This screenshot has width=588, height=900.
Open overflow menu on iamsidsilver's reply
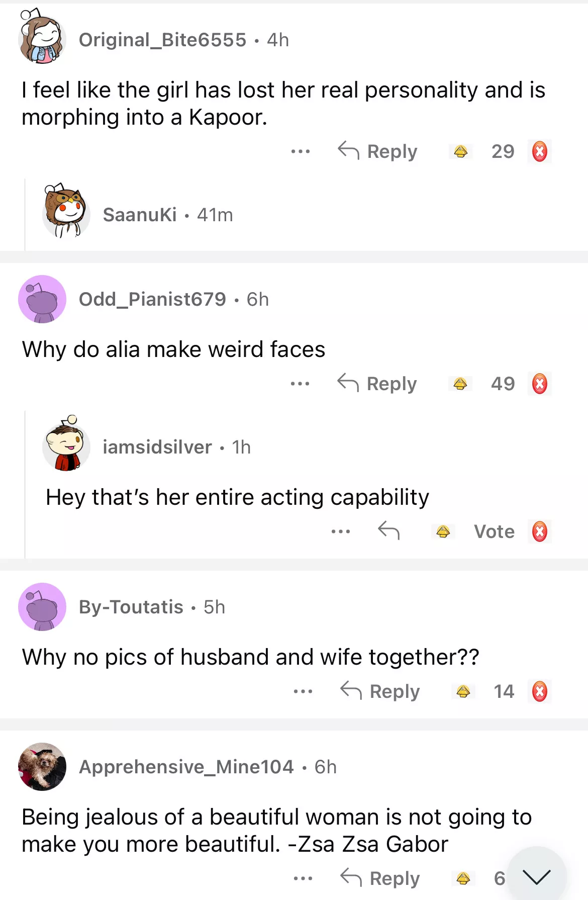(341, 531)
